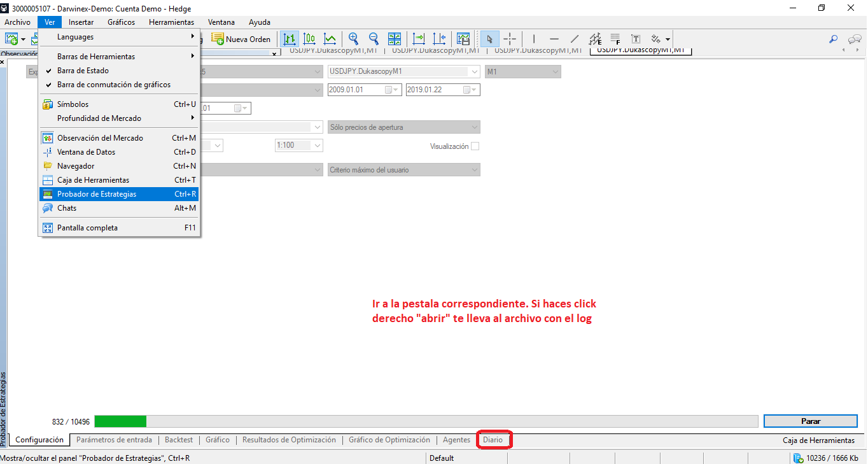The height and width of the screenshot is (464, 868).
Task: Zoom in on the chart
Action: pyautogui.click(x=353, y=39)
